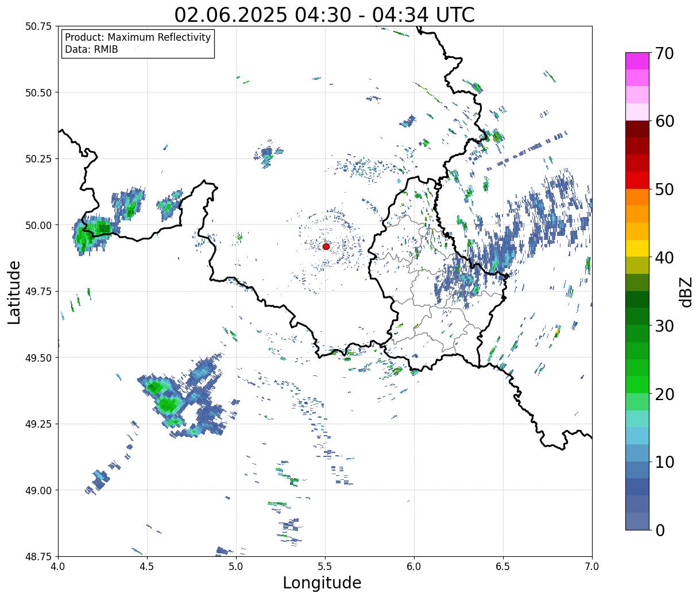Click the orange colorbar segment below 50

point(637,197)
